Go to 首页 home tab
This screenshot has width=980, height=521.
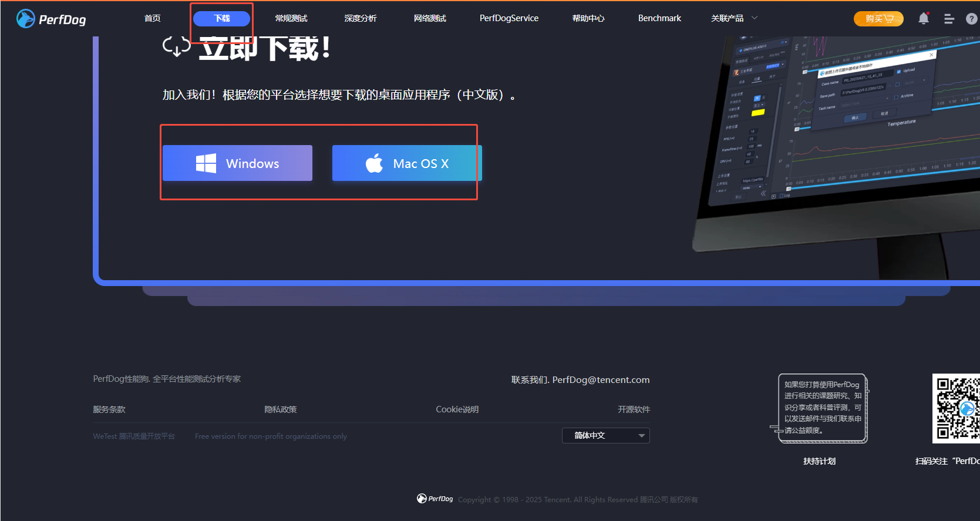coord(153,18)
